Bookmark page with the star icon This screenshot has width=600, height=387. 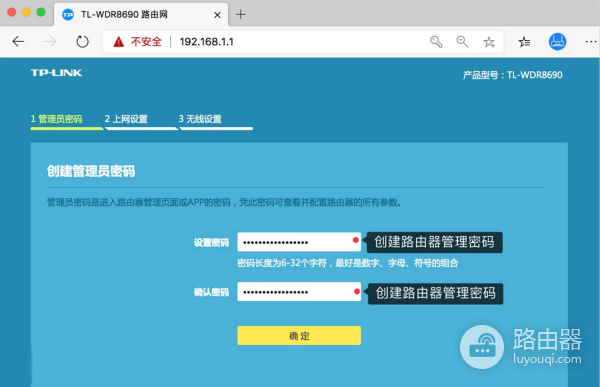coord(489,42)
